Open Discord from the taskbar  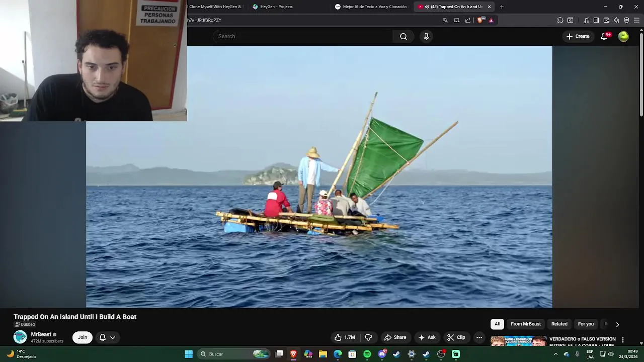point(382,354)
